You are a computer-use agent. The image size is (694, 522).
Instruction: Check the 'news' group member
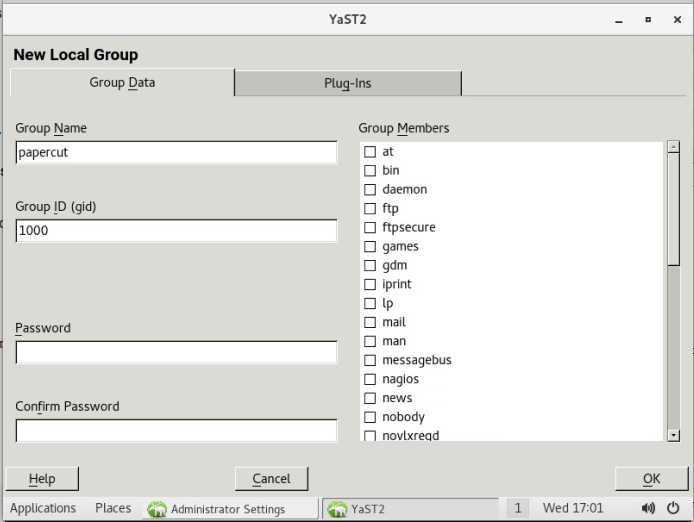[x=370, y=398]
